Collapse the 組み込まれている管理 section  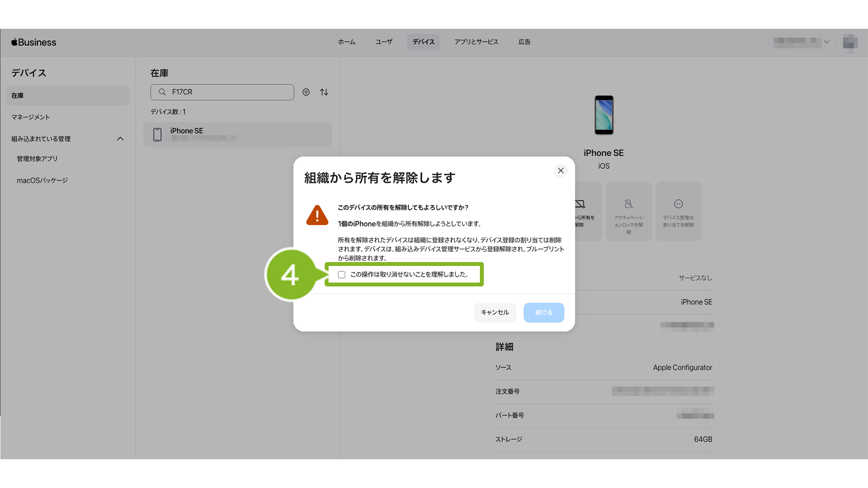(x=120, y=139)
